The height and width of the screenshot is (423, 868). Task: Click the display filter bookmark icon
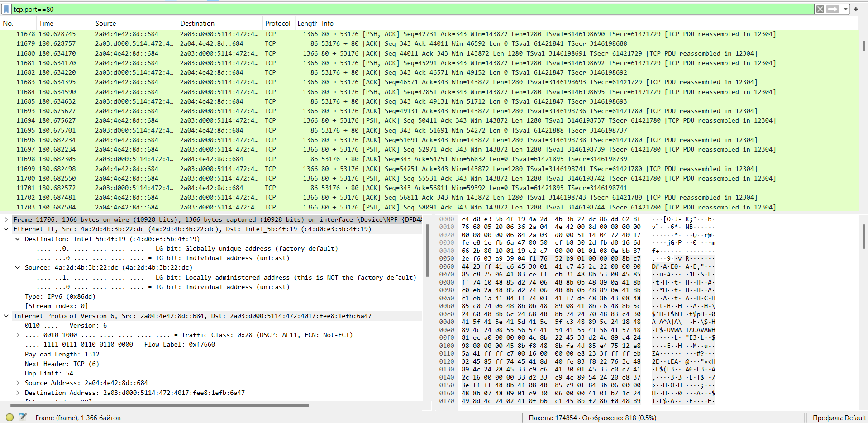coord(6,9)
